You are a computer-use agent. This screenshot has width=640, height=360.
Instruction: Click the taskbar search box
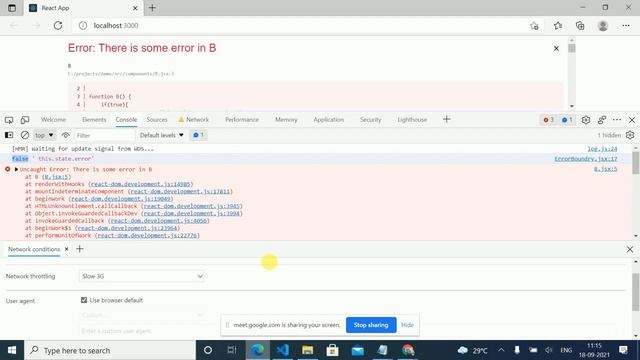point(110,350)
